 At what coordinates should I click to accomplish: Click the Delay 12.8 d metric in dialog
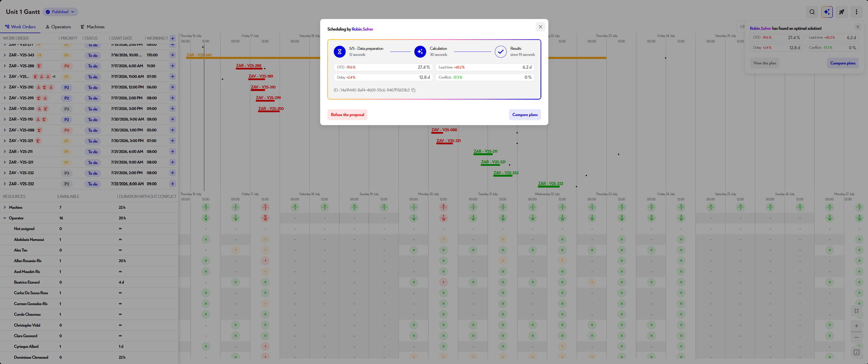point(383,78)
